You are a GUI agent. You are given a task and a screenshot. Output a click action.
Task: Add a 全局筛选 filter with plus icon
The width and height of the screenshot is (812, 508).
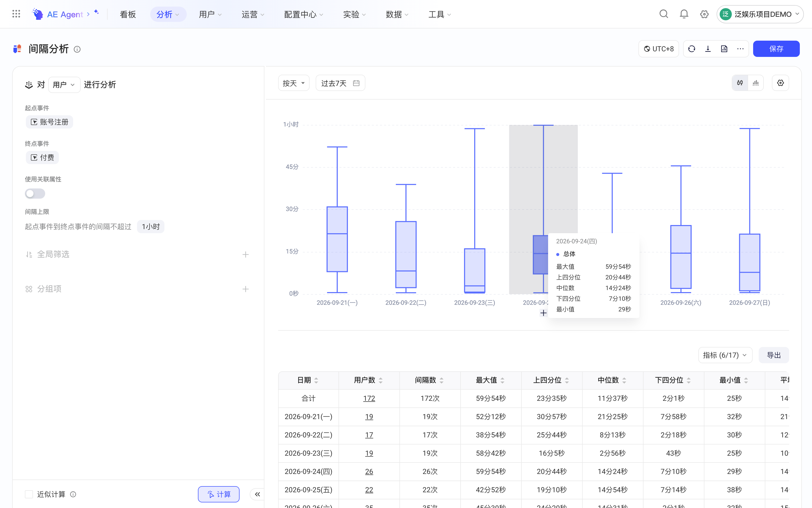pyautogui.click(x=246, y=254)
